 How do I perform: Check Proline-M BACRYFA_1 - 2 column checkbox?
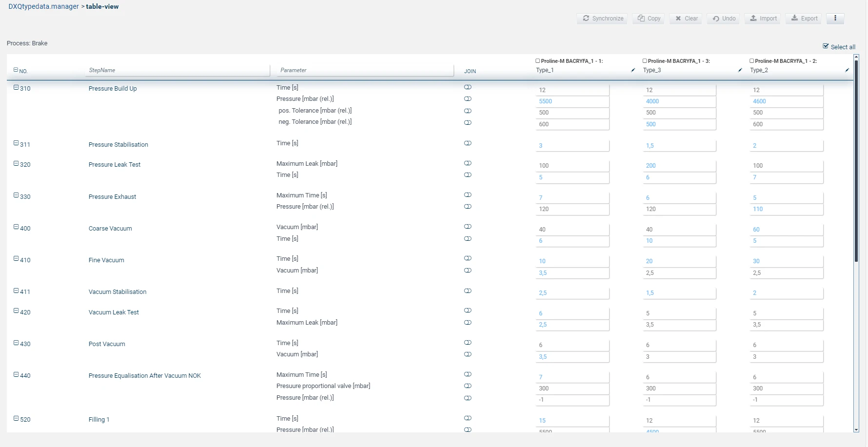tap(751, 61)
